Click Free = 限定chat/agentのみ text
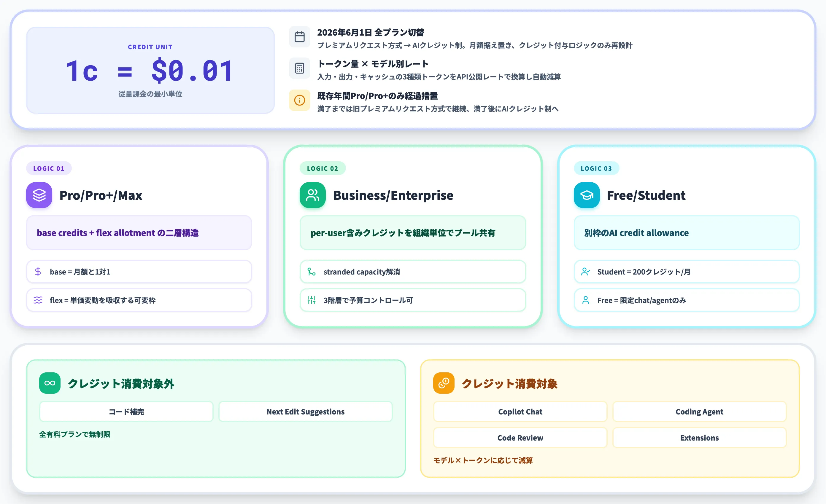826x504 pixels. coord(642,300)
